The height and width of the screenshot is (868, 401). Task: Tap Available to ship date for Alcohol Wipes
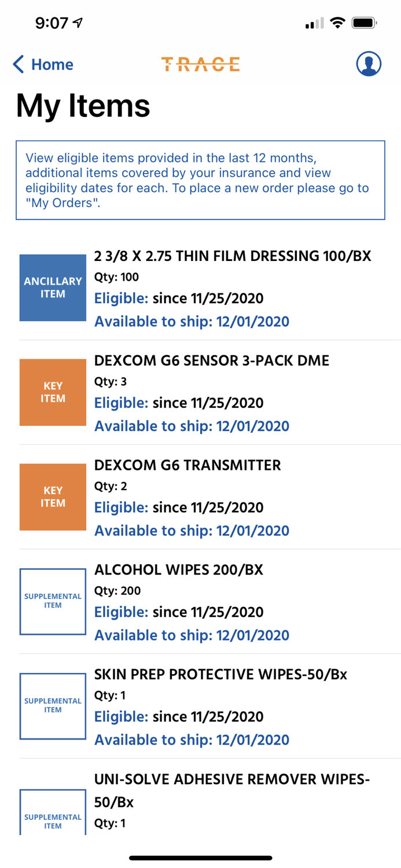click(x=192, y=635)
